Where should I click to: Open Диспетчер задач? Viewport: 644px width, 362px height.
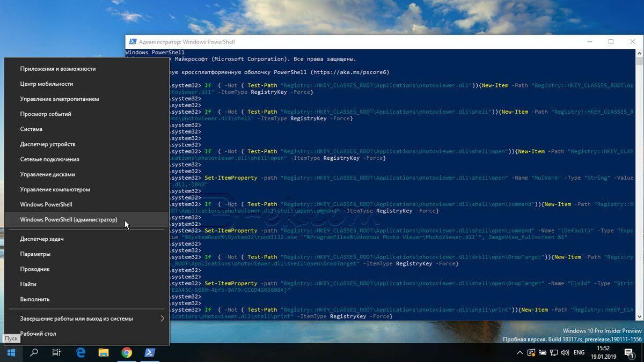point(87,239)
